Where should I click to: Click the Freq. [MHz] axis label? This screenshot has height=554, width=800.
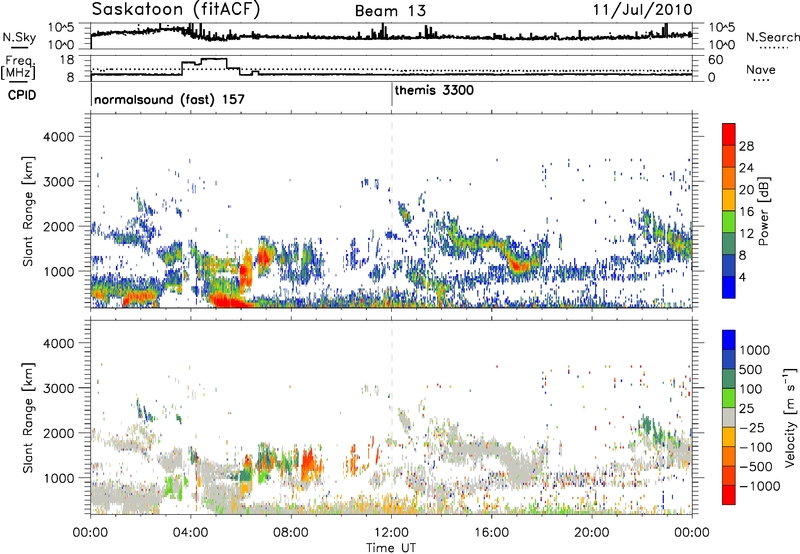(18, 67)
